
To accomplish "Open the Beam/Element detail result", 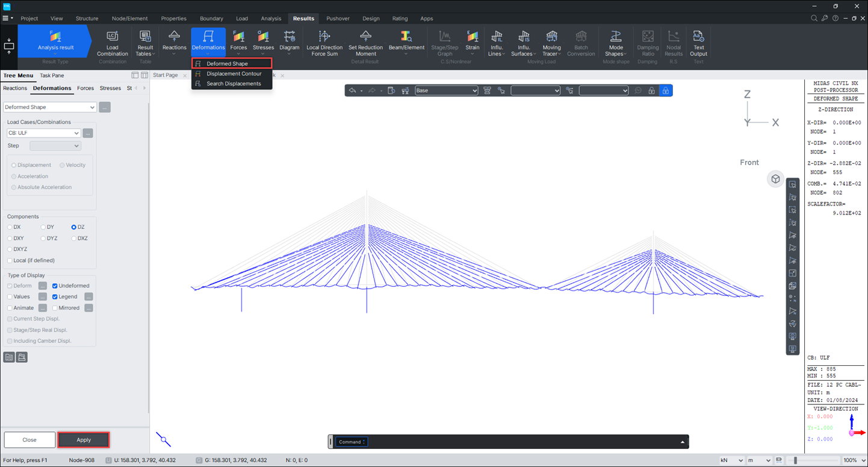I will point(406,43).
